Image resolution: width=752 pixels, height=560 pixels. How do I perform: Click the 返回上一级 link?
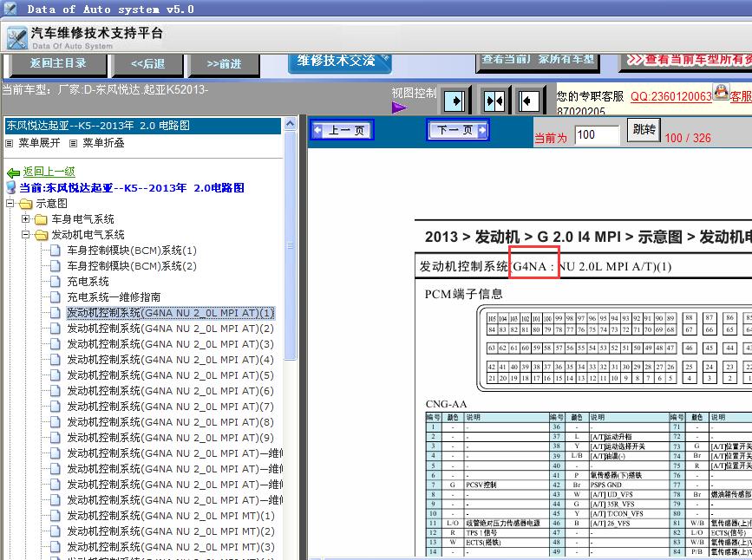(x=49, y=172)
